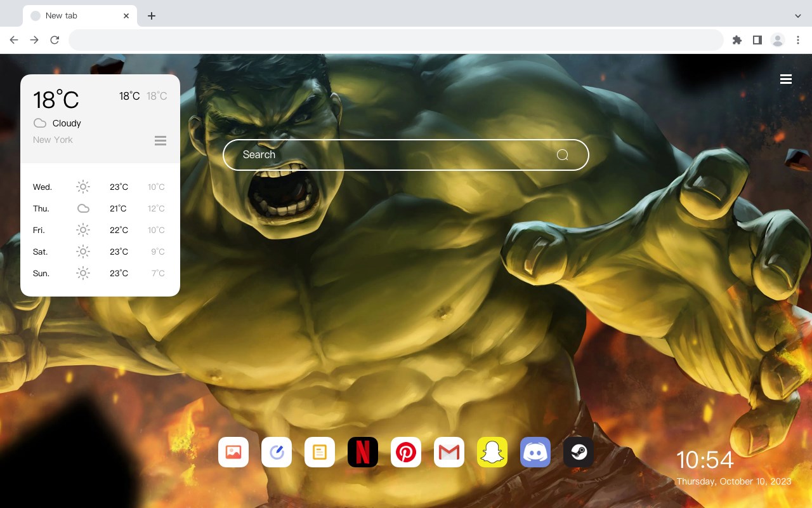Toggle the browser side panel

tap(757, 40)
